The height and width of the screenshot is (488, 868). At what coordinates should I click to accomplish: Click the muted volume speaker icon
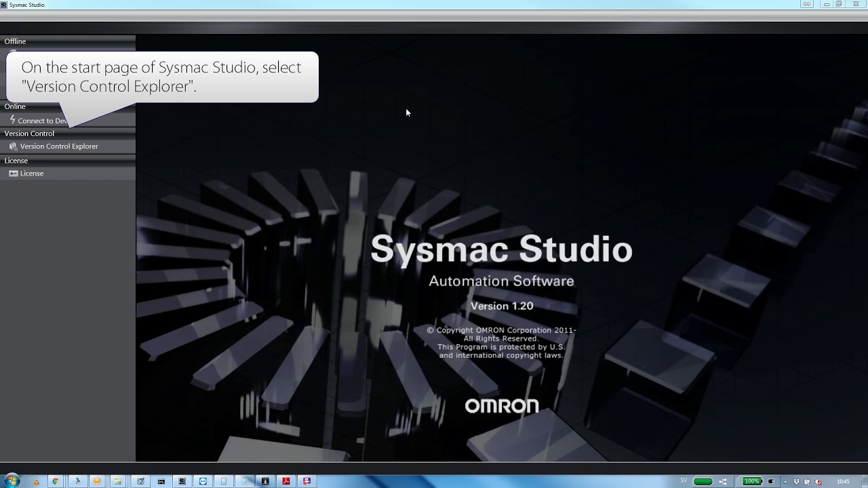click(x=818, y=482)
